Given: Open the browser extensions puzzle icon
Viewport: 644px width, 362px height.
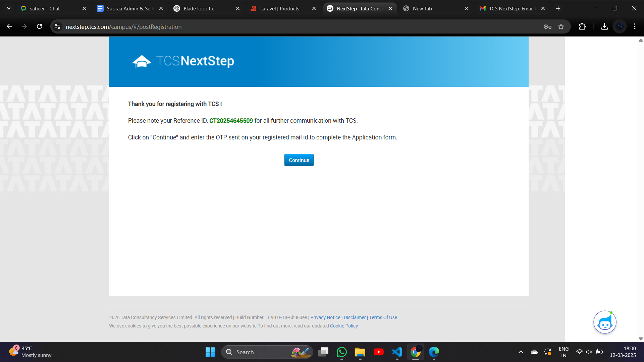Looking at the screenshot, I should coord(582,27).
